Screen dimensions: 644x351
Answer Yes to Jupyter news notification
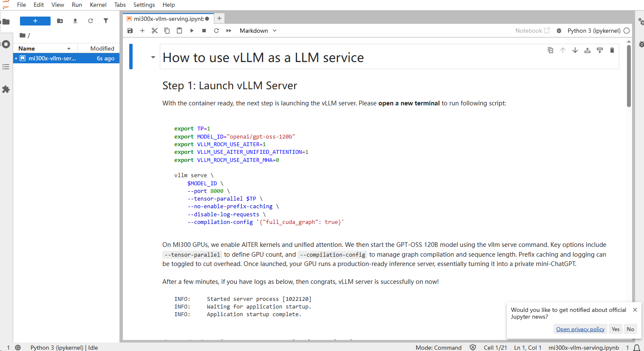[x=616, y=329]
